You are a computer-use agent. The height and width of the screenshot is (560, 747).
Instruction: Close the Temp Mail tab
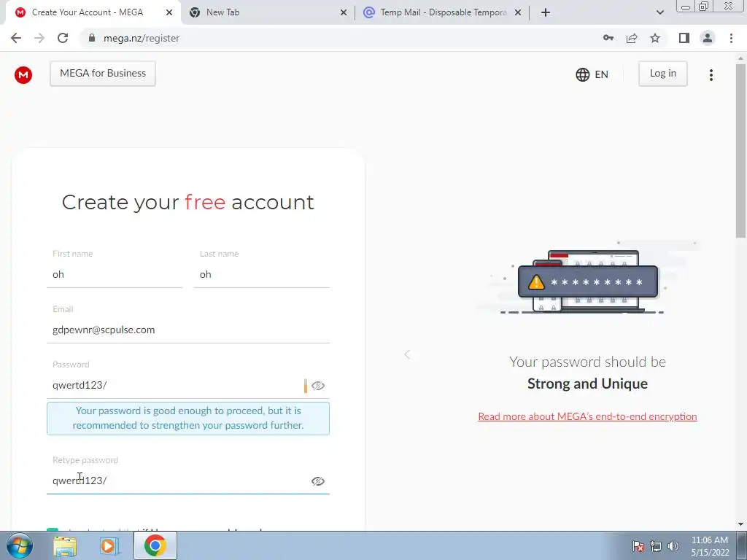point(518,13)
